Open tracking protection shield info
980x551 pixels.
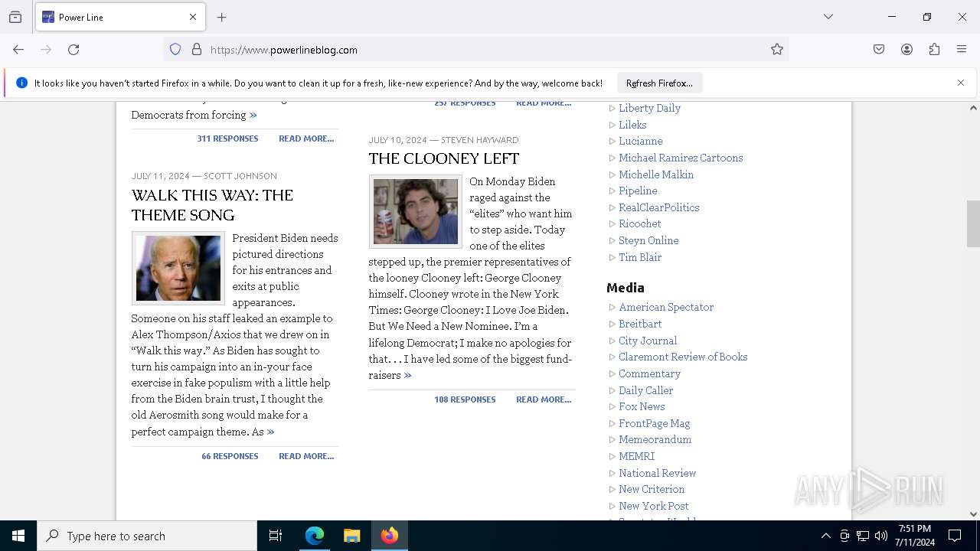[175, 50]
